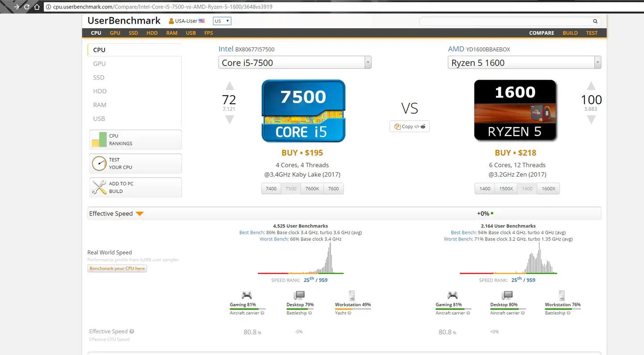The height and width of the screenshot is (355, 644).
Task: Upvote the Ryzen 5 1600 arrow
Action: (x=591, y=86)
